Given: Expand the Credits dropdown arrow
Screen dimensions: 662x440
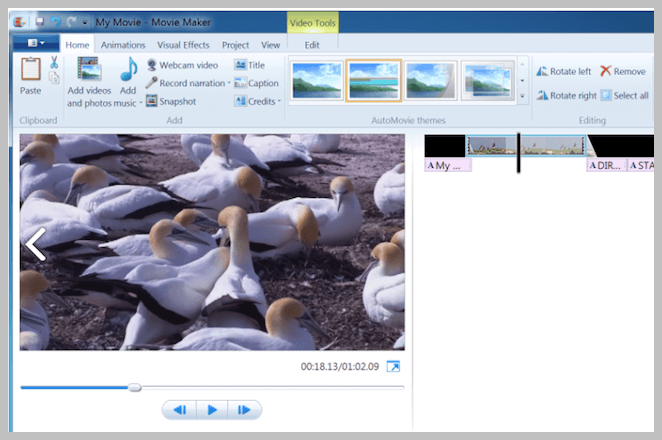Looking at the screenshot, I should coord(279,101).
